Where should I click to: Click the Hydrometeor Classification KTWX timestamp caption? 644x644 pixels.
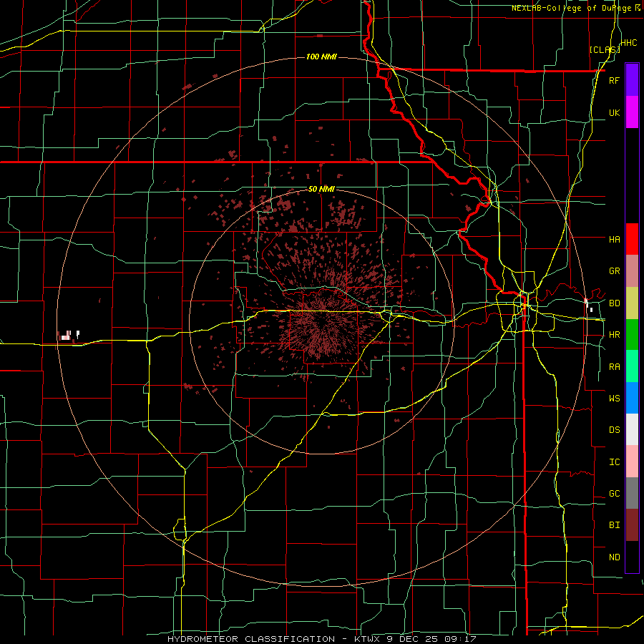[321, 639]
